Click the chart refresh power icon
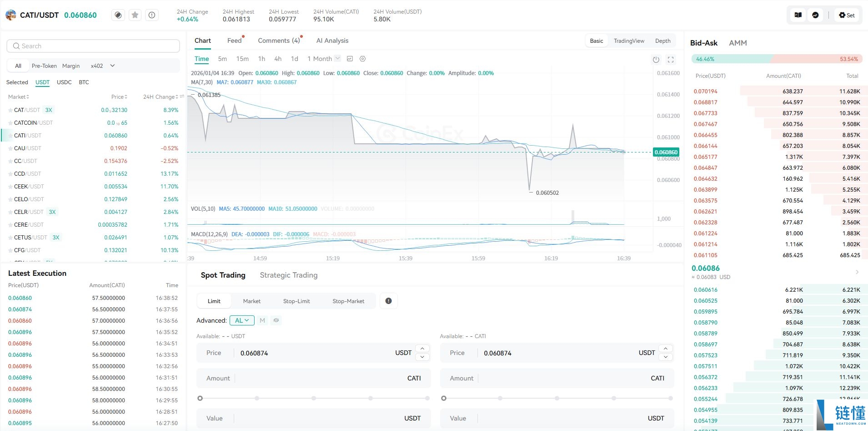Viewport: 868px width, 431px height. tap(656, 60)
